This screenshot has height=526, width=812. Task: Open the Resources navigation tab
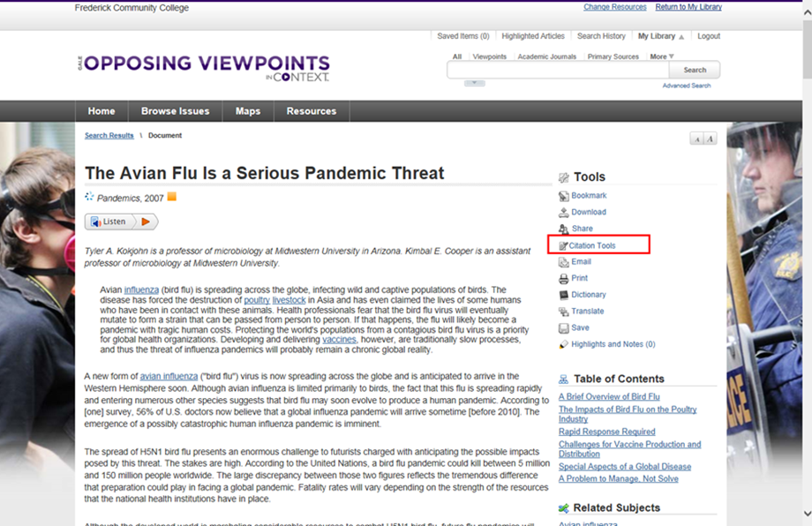(x=312, y=111)
